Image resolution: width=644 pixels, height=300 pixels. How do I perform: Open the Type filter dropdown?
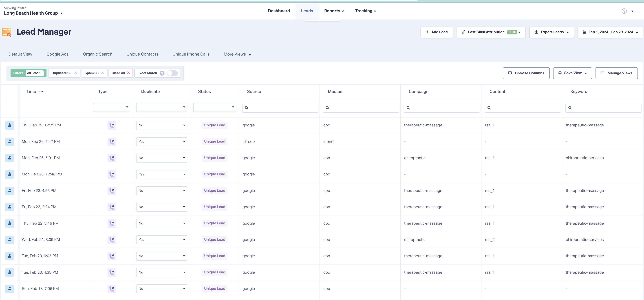pos(112,107)
